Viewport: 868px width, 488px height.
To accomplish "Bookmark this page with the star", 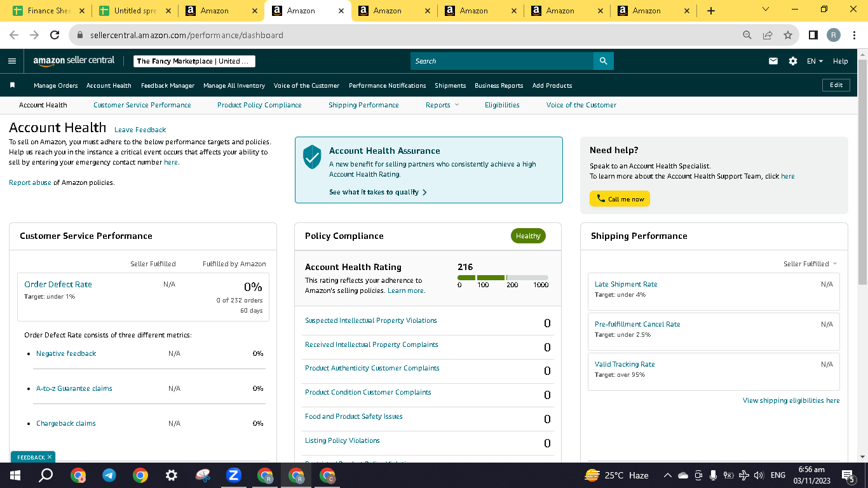I will point(788,35).
